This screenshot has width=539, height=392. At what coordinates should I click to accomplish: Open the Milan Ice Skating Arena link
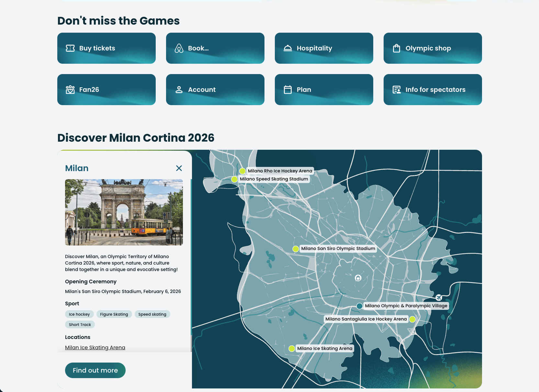click(x=95, y=347)
